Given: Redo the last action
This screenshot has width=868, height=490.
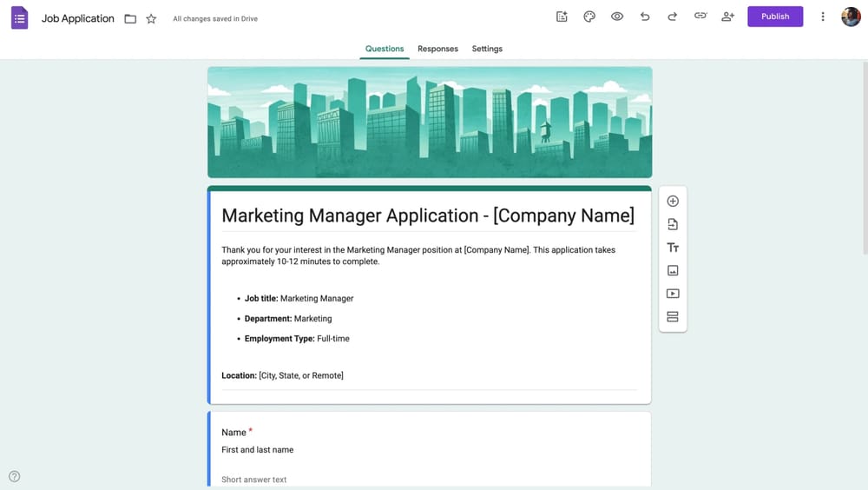Looking at the screenshot, I should 672,17.
